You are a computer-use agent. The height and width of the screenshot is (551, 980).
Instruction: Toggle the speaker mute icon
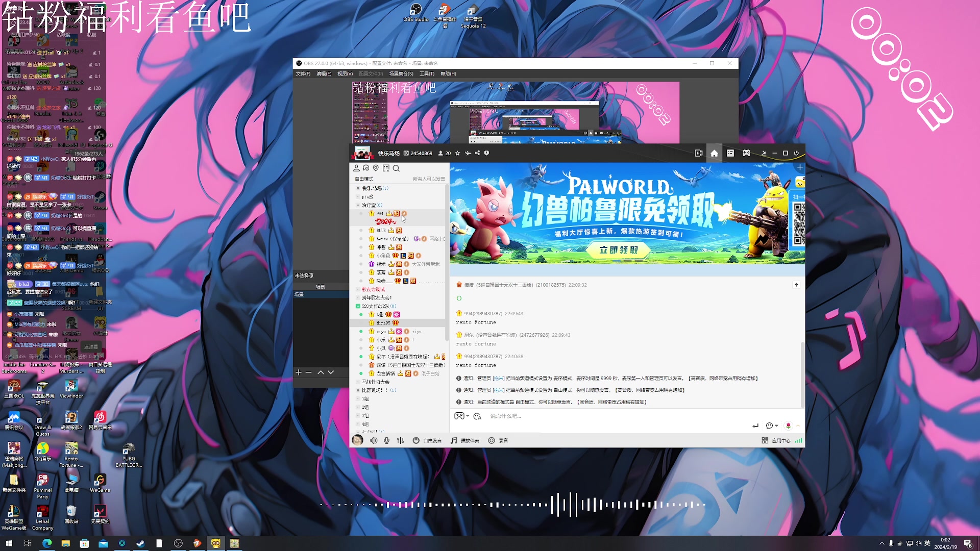click(374, 440)
